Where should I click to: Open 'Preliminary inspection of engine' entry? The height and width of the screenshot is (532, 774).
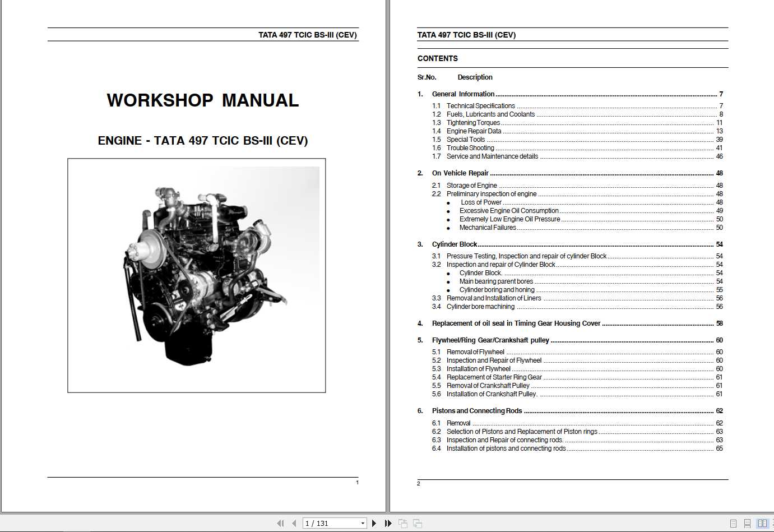(x=577, y=194)
